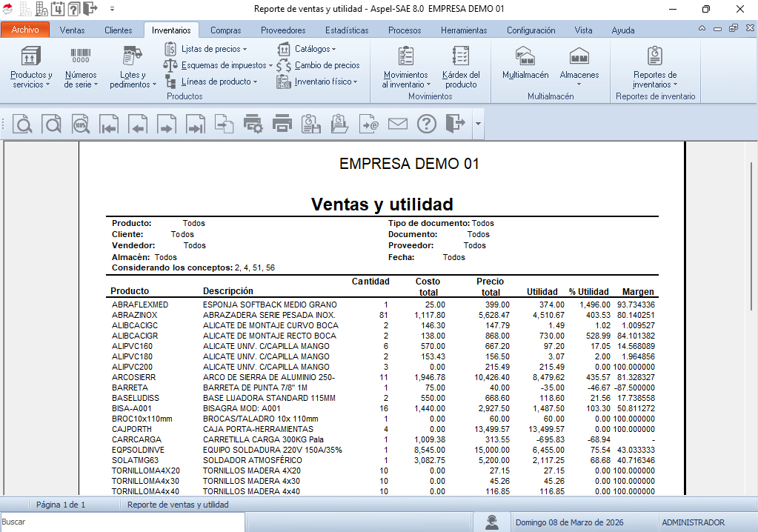The width and height of the screenshot is (758, 532).
Task: Open the Estadísticas tab
Action: pyautogui.click(x=347, y=30)
